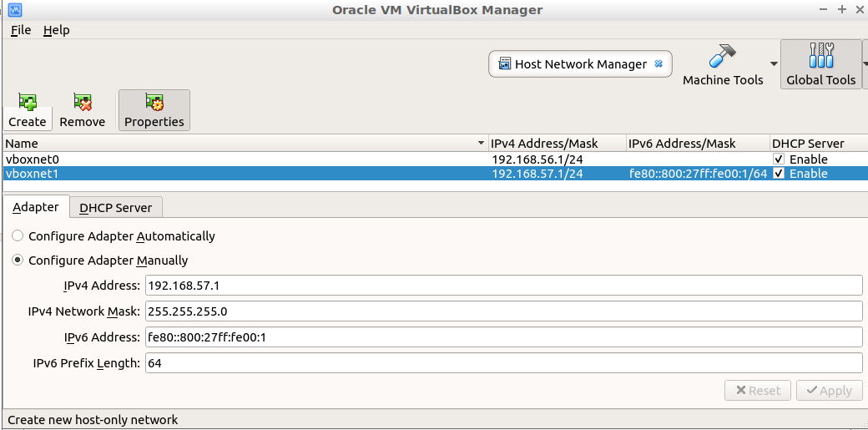This screenshot has width=868, height=430.
Task: Toggle DHCP Enable checkbox for vboxnet0
Action: coord(779,159)
